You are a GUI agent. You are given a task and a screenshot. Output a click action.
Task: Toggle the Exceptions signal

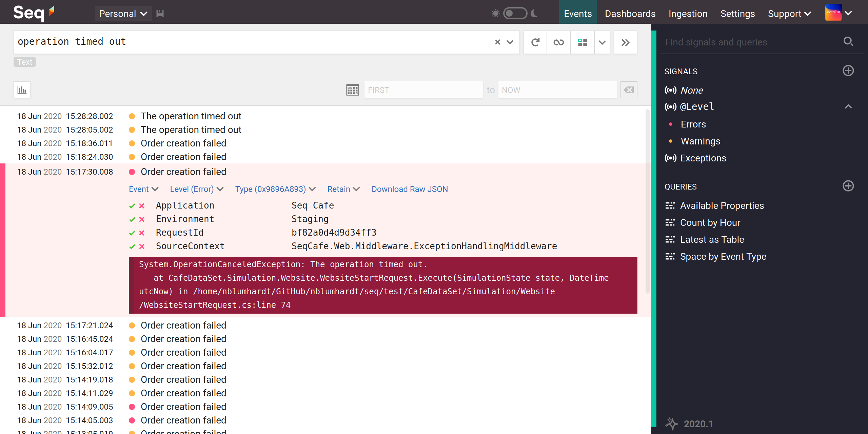click(703, 158)
